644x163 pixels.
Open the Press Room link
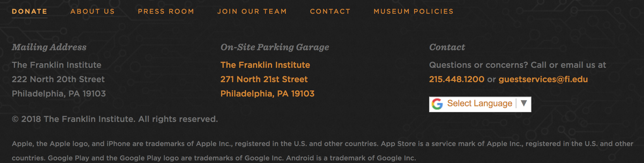tap(166, 11)
